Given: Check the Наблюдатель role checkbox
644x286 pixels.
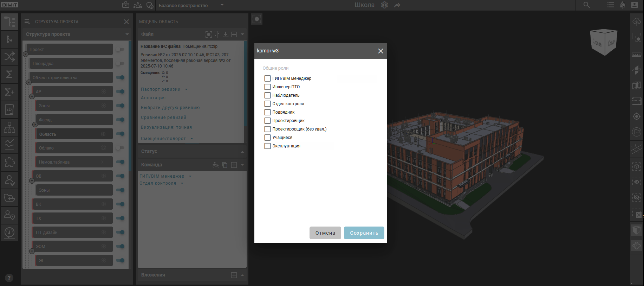Looking at the screenshot, I should coord(267,95).
